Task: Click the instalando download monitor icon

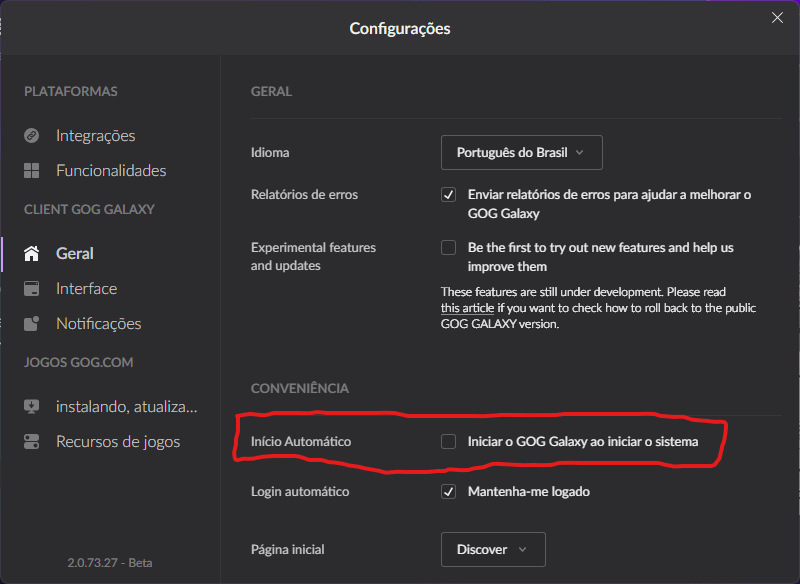Action: (x=32, y=407)
